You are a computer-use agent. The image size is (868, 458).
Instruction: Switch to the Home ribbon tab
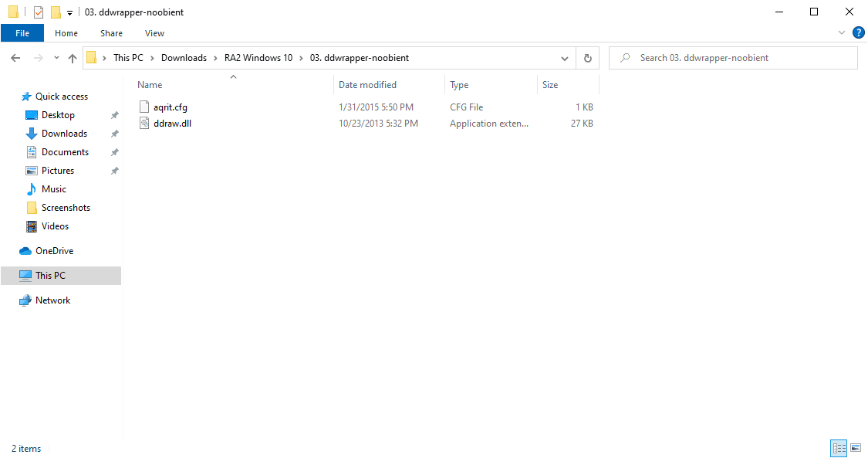66,33
